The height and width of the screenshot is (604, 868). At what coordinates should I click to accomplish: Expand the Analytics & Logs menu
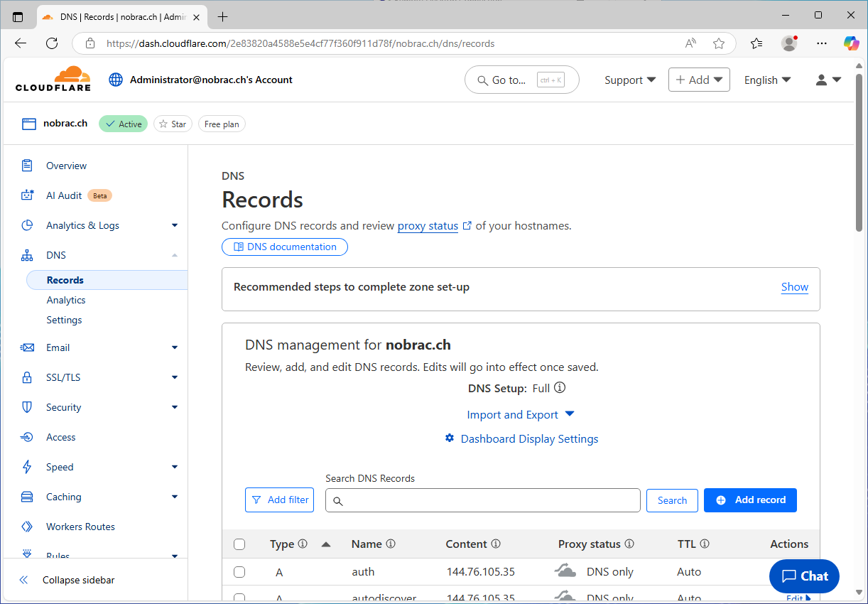coord(175,225)
